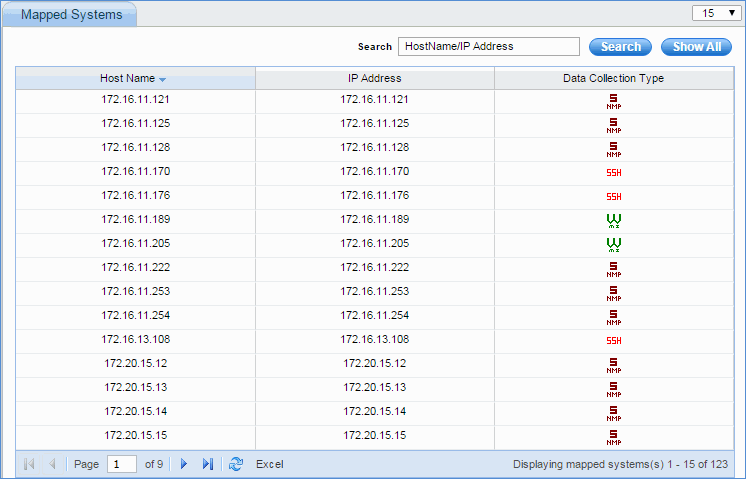
Task: Click SSH icon for host 172.16.11.170
Action: (613, 173)
